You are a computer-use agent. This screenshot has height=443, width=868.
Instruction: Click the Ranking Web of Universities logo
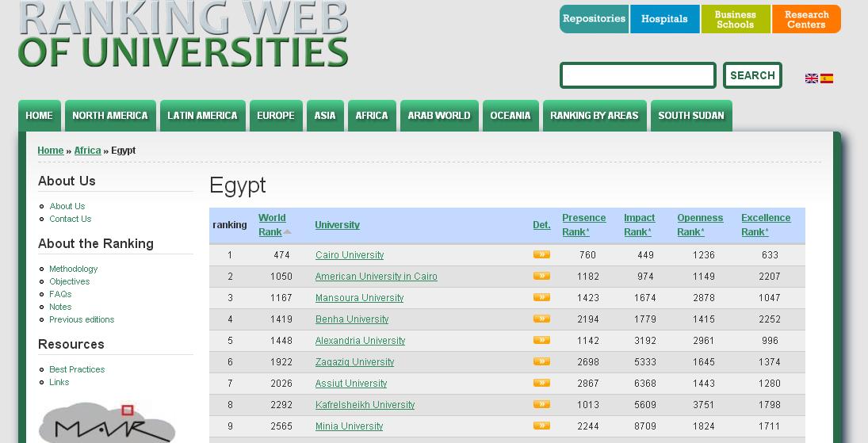coord(183,34)
